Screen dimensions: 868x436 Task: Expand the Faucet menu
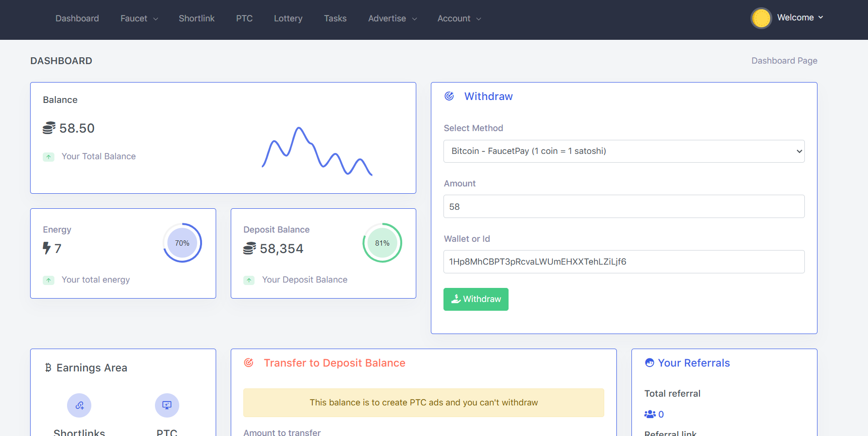[139, 18]
